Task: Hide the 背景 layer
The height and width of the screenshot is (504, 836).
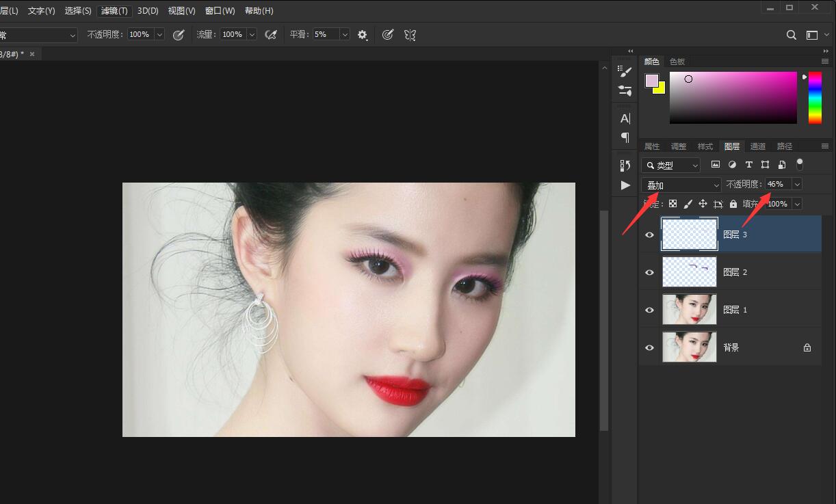Action: pos(649,347)
